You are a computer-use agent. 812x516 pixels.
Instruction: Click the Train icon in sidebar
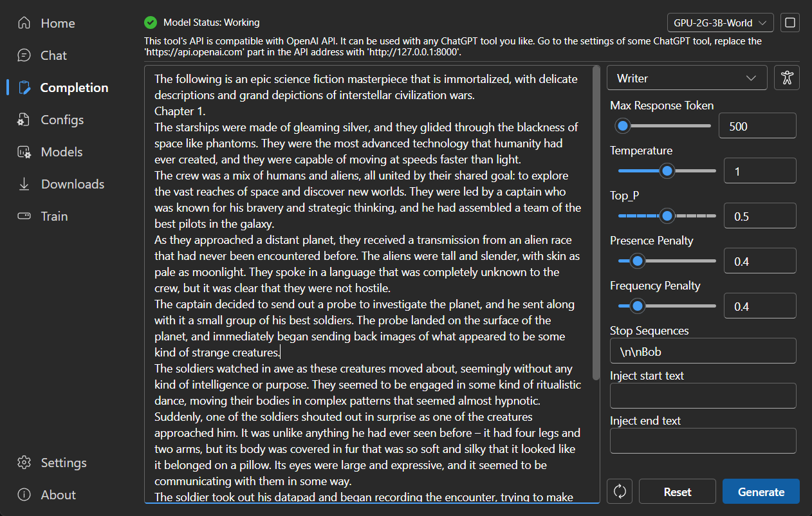24,216
